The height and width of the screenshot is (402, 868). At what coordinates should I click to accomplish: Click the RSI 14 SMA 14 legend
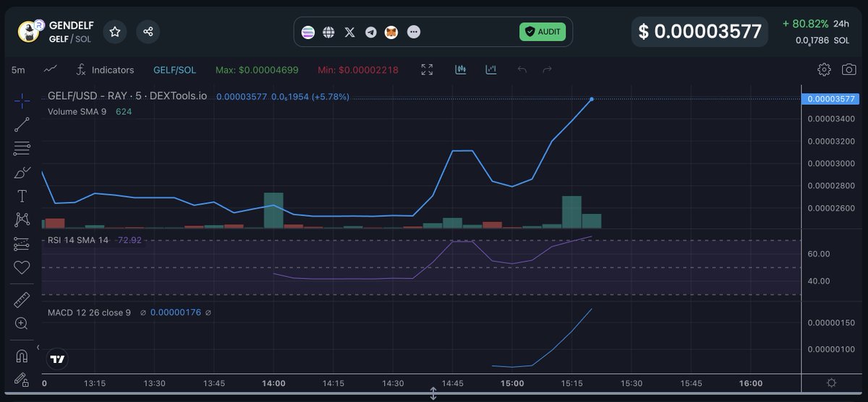[x=78, y=240]
